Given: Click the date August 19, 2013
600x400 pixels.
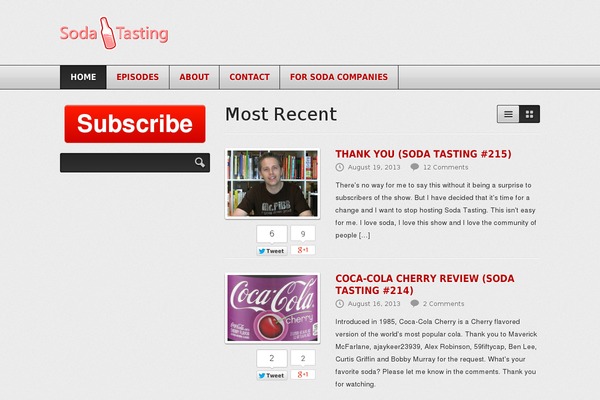Looking at the screenshot, I should tap(374, 167).
